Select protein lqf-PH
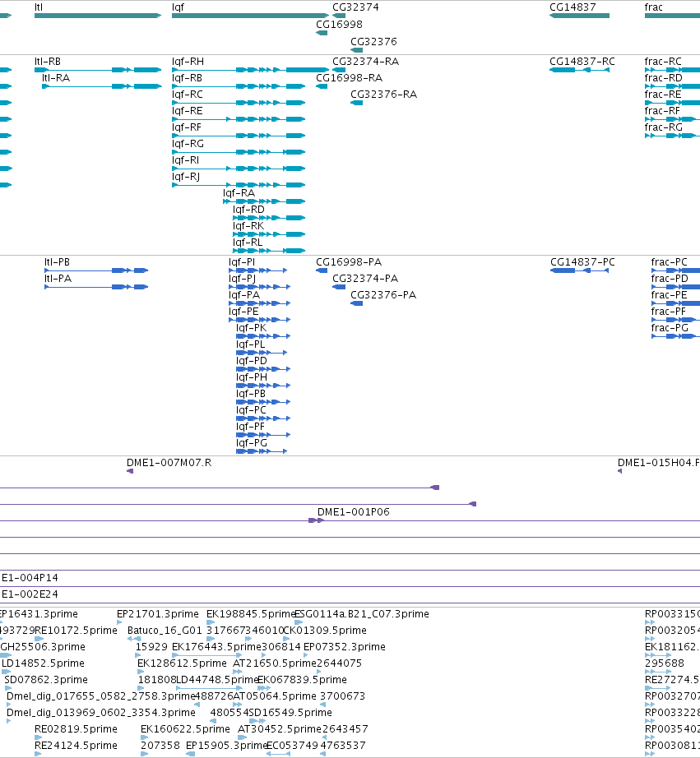Image resolution: width=700 pixels, height=758 pixels. (252, 377)
